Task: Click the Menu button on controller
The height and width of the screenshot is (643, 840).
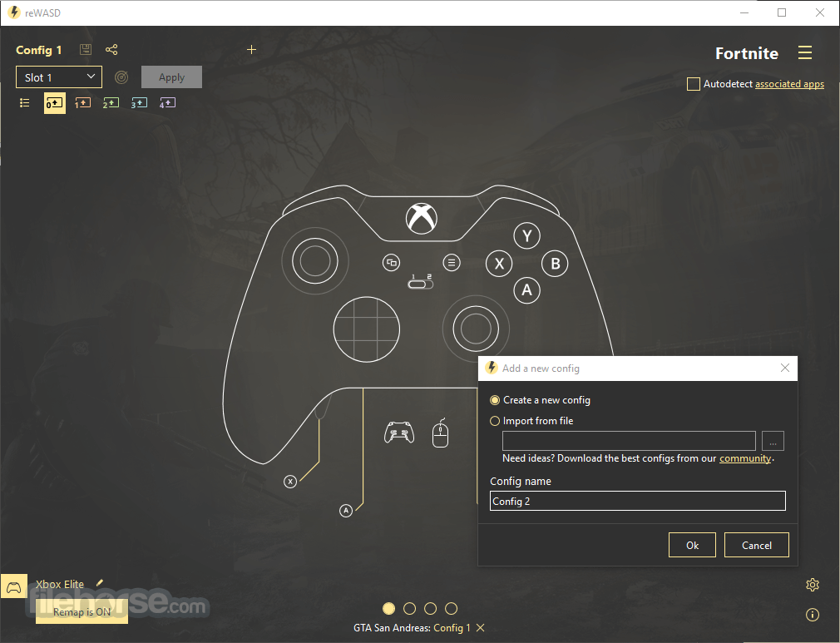Action: (x=452, y=263)
